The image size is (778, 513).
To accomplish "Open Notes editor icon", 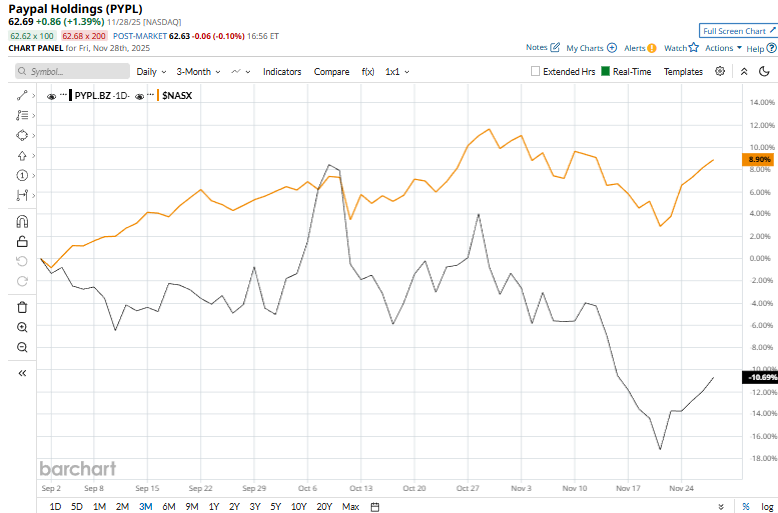I will click(555, 48).
